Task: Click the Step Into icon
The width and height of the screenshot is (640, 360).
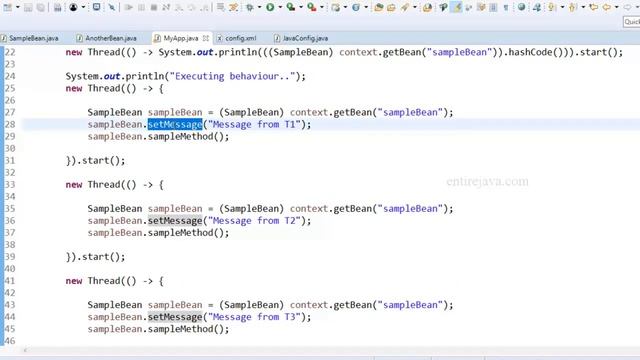Action: tap(179, 7)
